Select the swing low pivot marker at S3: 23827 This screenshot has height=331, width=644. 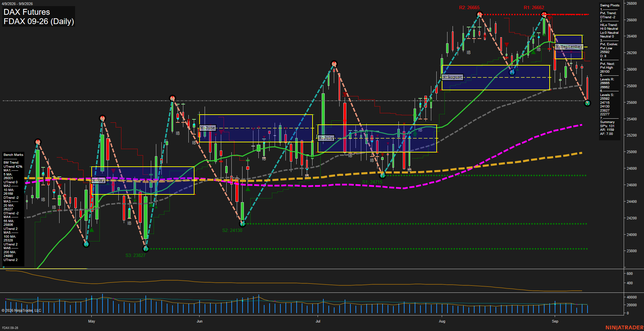pos(146,249)
